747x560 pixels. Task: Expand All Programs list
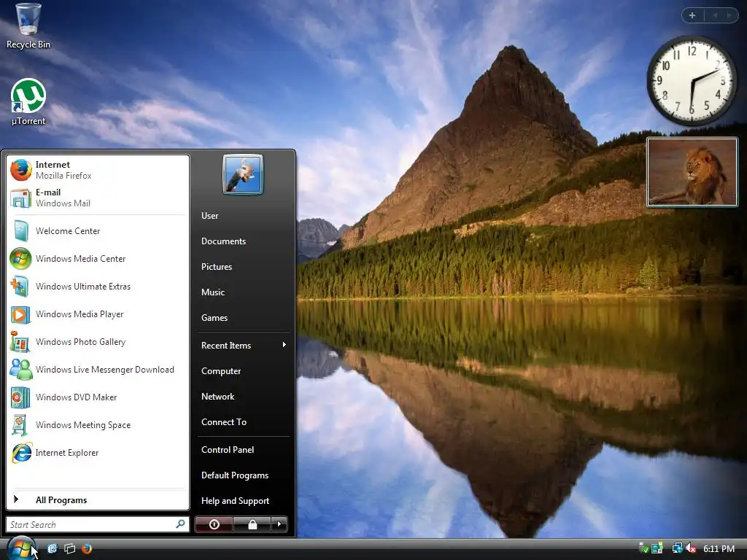98,500
